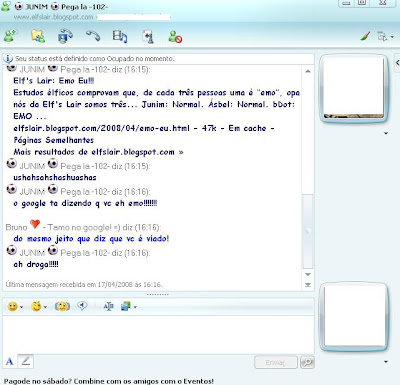Open the activities and media icon
The height and width of the screenshot is (385, 400).
(120, 36)
